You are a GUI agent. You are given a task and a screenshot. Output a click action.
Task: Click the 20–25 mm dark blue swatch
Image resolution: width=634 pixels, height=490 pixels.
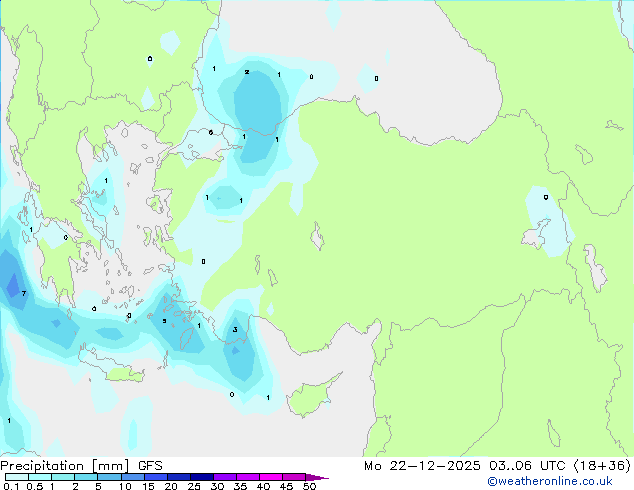pyautogui.click(x=179, y=477)
